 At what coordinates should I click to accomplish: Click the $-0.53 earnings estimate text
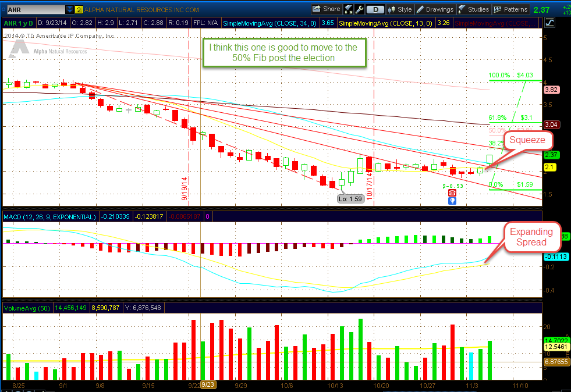453,186
